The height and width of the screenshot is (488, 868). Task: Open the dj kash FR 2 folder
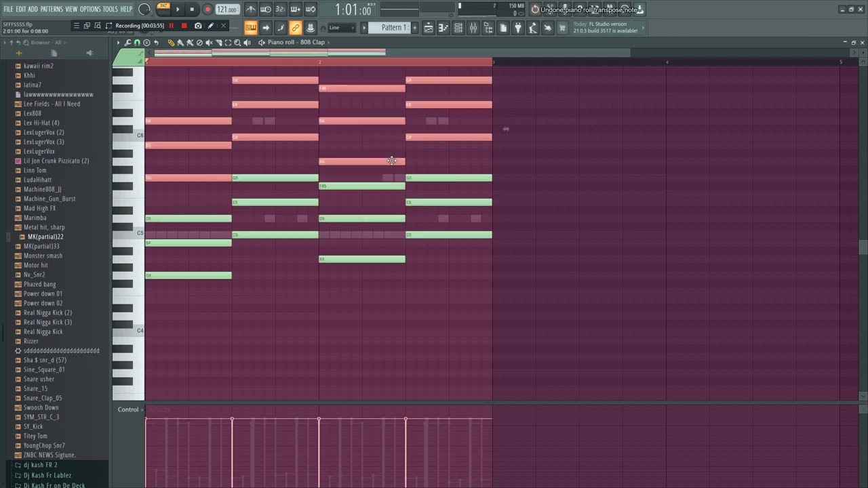click(41, 465)
